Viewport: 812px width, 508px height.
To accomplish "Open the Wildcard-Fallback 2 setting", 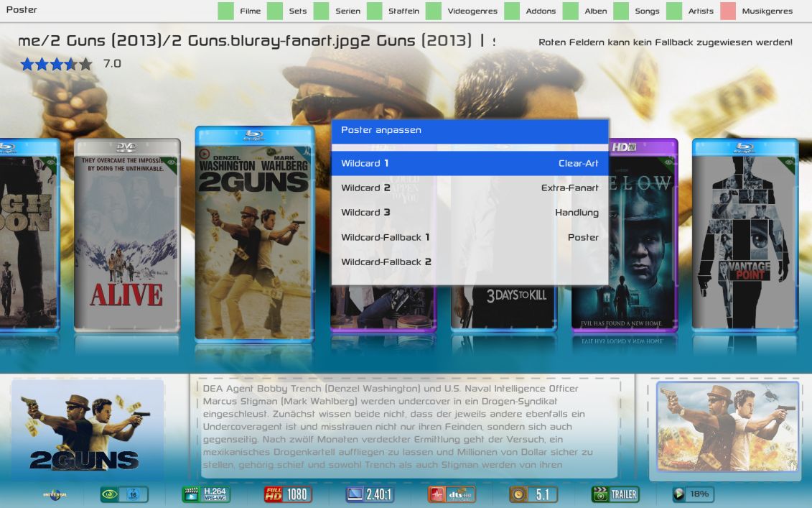I will point(470,262).
